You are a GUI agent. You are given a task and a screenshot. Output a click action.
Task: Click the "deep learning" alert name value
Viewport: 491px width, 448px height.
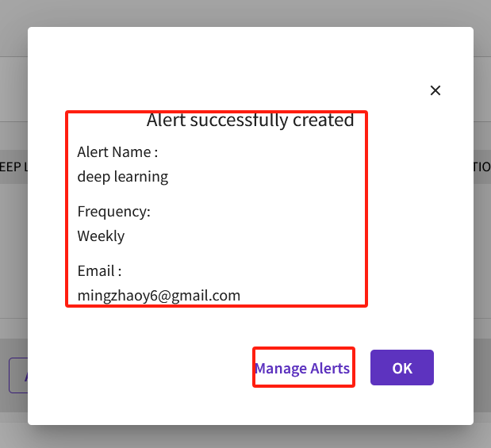(123, 177)
